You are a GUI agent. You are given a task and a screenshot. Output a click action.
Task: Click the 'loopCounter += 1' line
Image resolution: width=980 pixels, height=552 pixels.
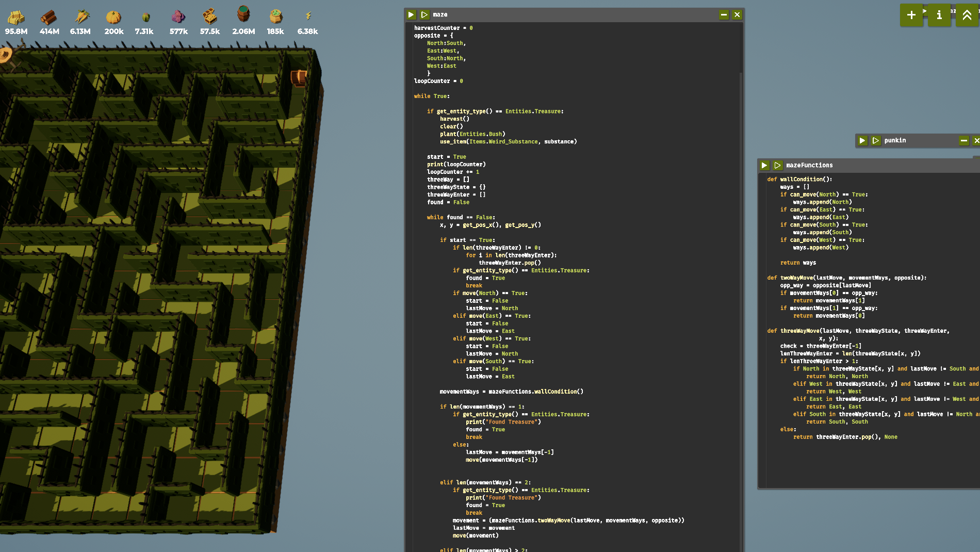453,172
